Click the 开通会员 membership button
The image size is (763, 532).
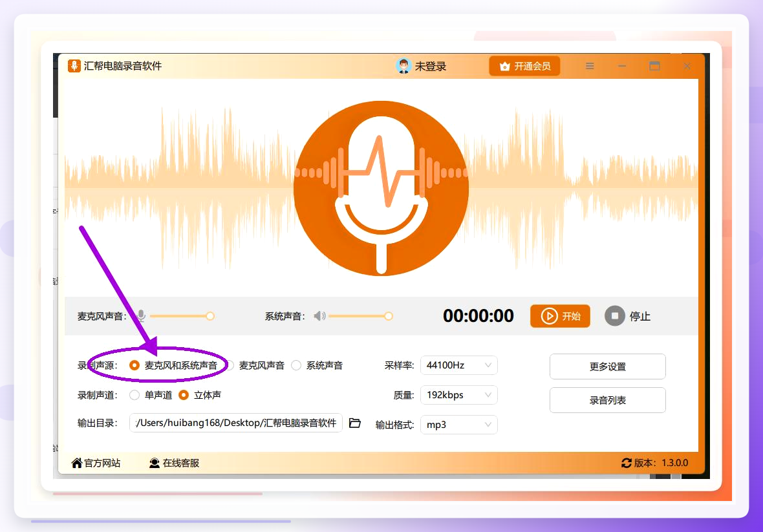(x=524, y=66)
